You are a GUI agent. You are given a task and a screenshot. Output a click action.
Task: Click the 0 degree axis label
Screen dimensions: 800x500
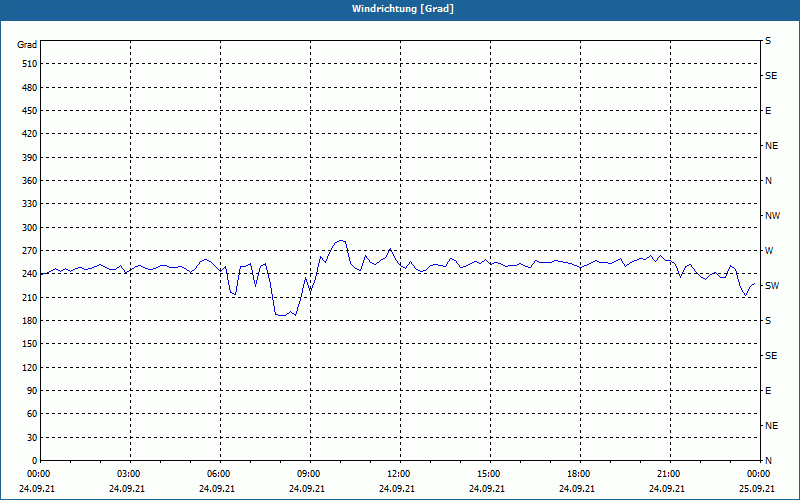point(34,460)
